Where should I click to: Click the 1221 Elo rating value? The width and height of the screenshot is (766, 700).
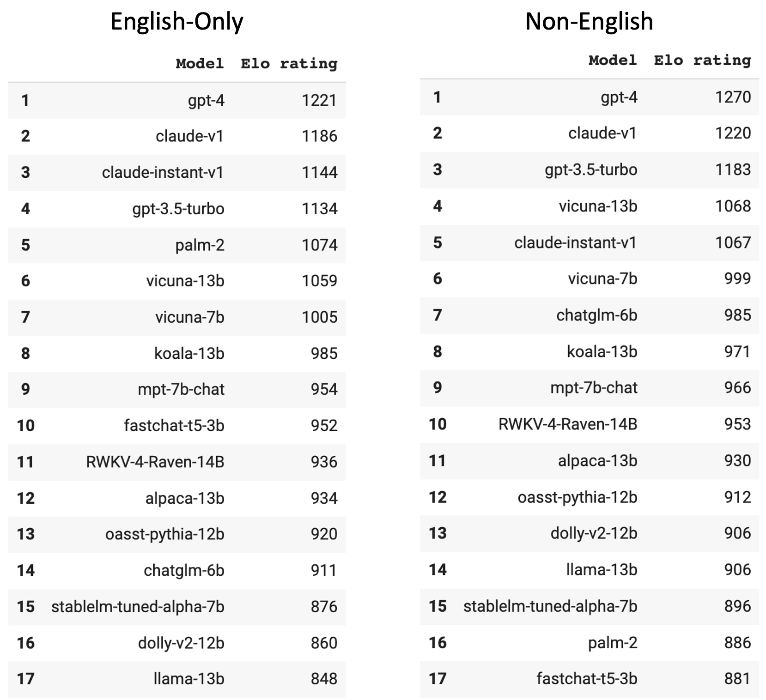319,100
